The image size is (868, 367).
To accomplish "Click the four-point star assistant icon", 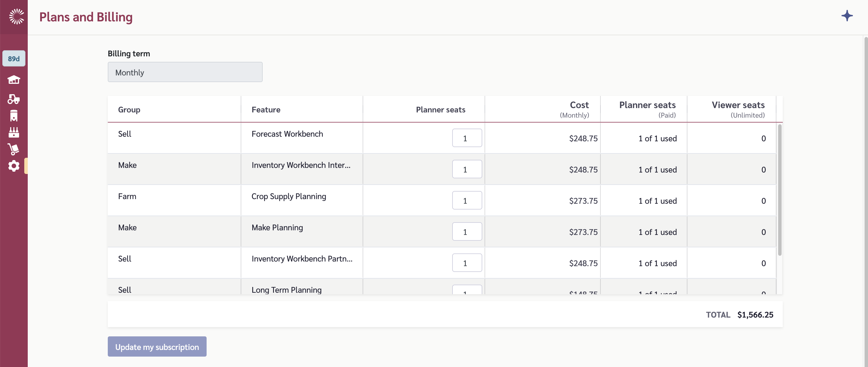I will (x=847, y=16).
